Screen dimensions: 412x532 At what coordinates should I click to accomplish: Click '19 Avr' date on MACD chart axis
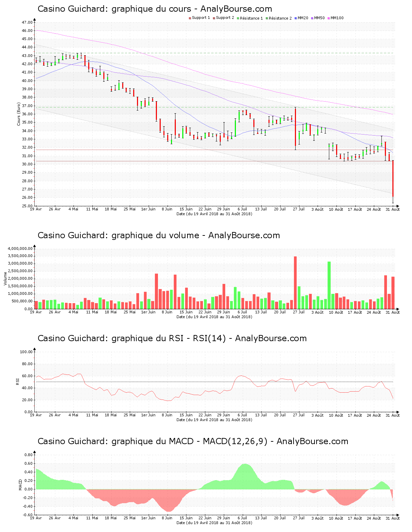coord(36,518)
